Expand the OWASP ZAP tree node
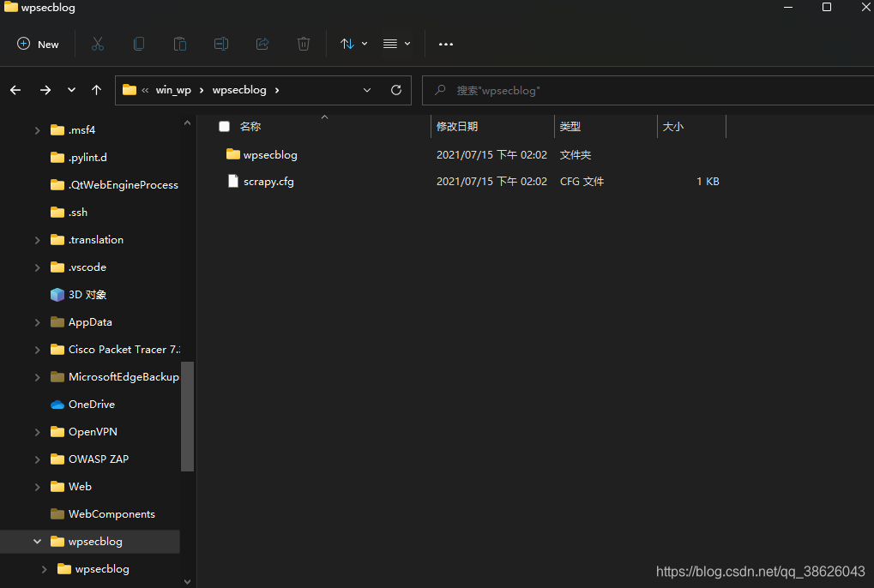Image resolution: width=874 pixels, height=588 pixels. point(38,459)
